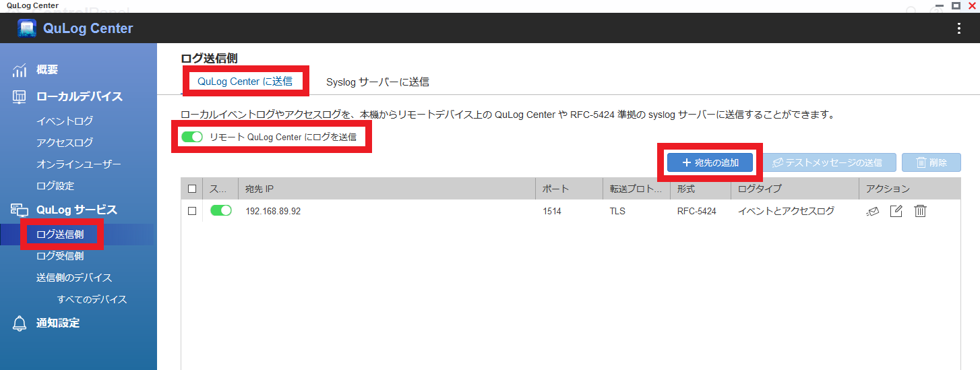Edit the 192.168.89.92 destination entry

tap(896, 211)
